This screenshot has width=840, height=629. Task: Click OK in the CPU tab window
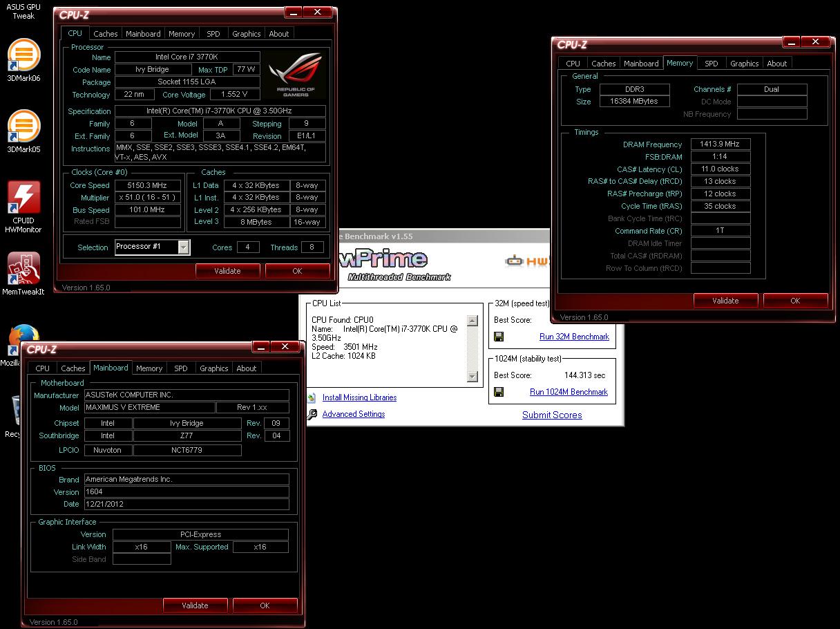297,271
